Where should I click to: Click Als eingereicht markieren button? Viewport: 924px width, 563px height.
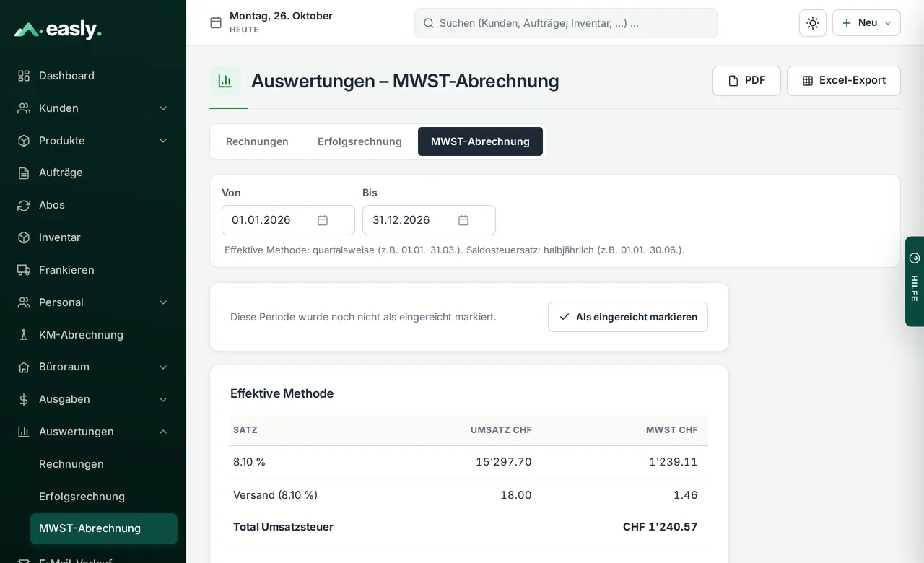click(x=628, y=317)
